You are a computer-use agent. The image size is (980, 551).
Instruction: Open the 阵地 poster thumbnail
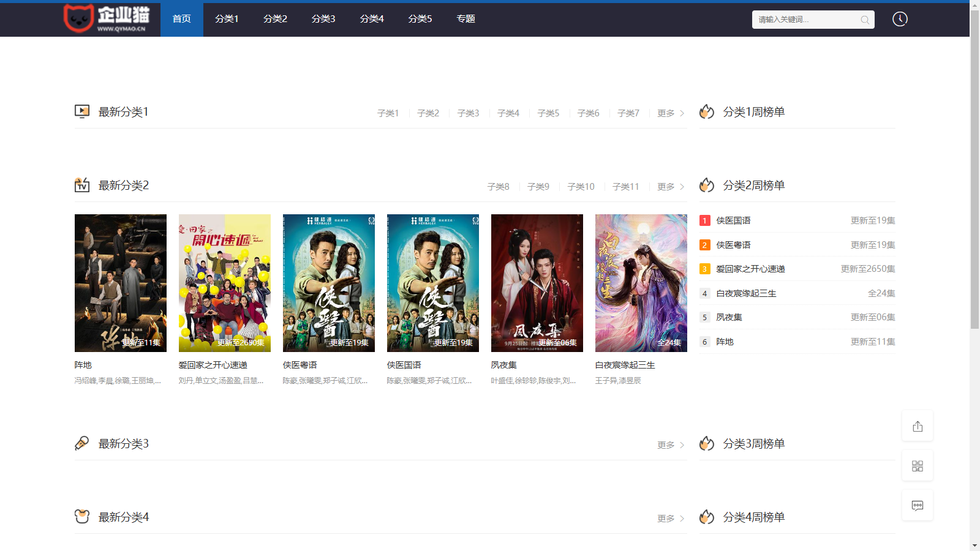pyautogui.click(x=121, y=283)
